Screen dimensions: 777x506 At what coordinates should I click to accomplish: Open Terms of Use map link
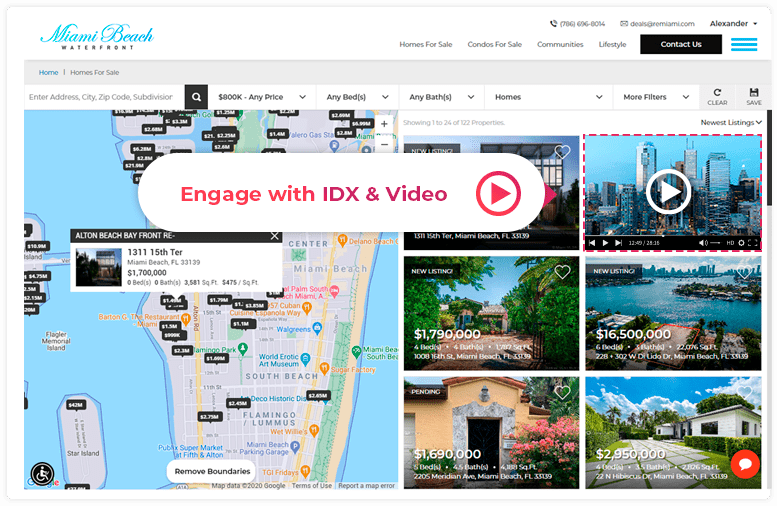click(312, 486)
